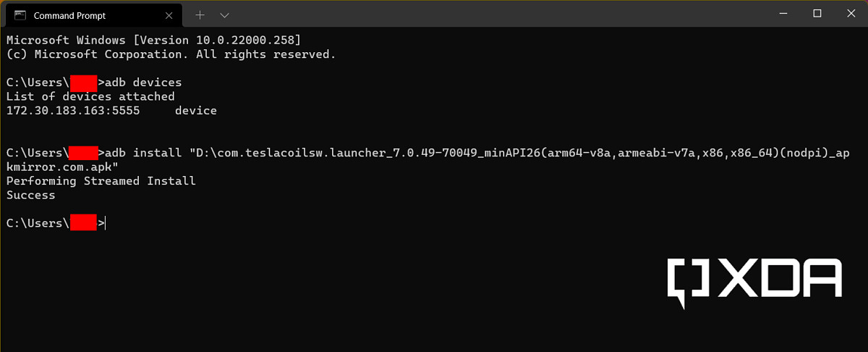This screenshot has height=352, width=868.
Task: Click the Command Prompt tab icon
Action: 21,15
